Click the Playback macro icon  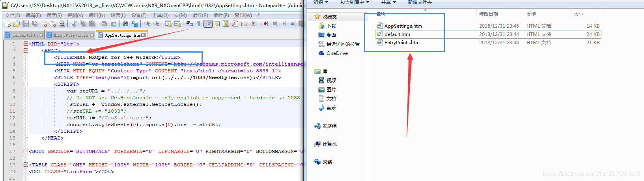coord(283,24)
